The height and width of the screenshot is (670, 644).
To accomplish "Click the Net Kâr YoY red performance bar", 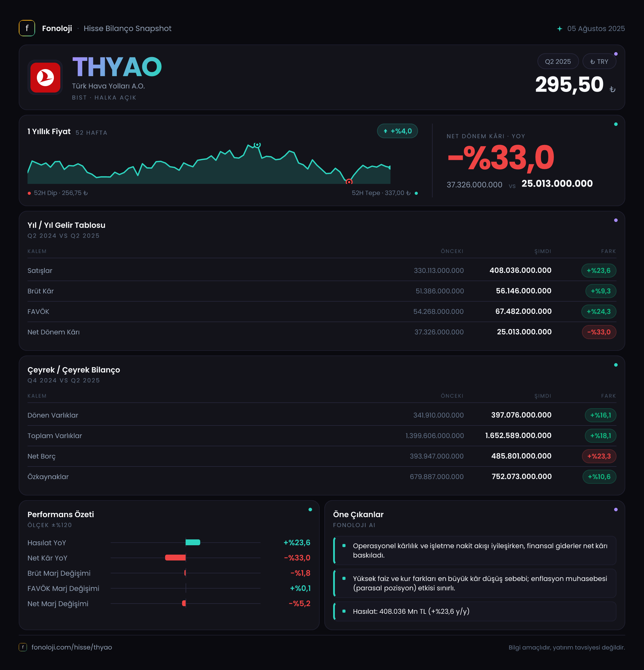I will click(175, 558).
